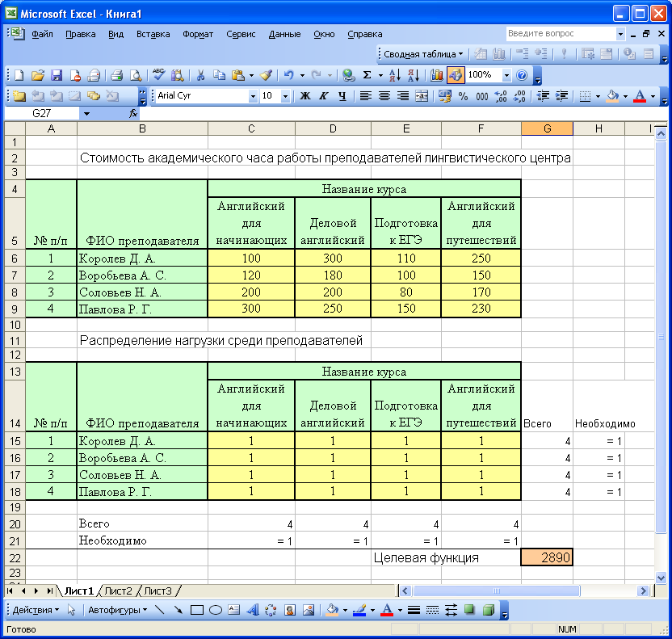Image resolution: width=672 pixels, height=639 pixels.
Task: Open the Name Box dropdown next to G27
Action: coord(87,114)
